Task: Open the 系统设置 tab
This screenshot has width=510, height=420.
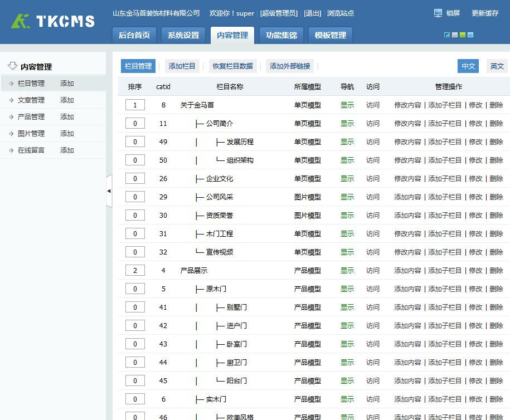Action: [183, 35]
